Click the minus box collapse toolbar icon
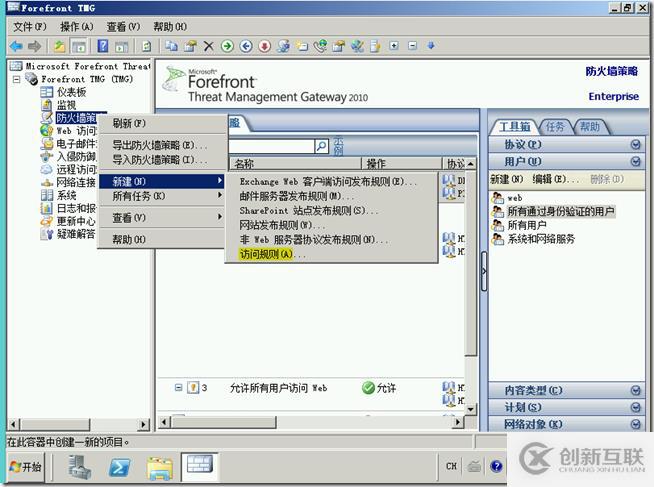Image resolution: width=654 pixels, height=487 pixels. [413, 45]
